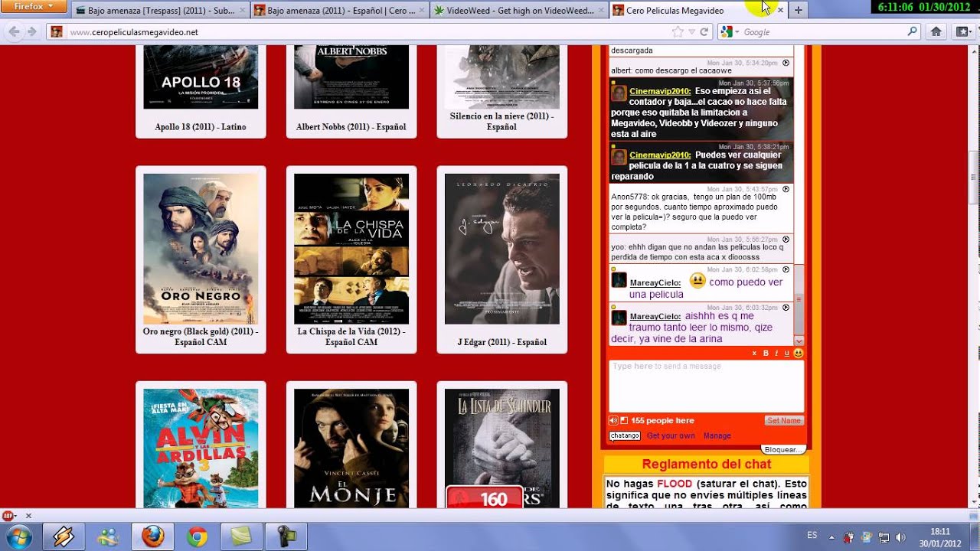This screenshot has height=551, width=980.
Task: Open the bookmarks toolbar button
Action: 962,32
